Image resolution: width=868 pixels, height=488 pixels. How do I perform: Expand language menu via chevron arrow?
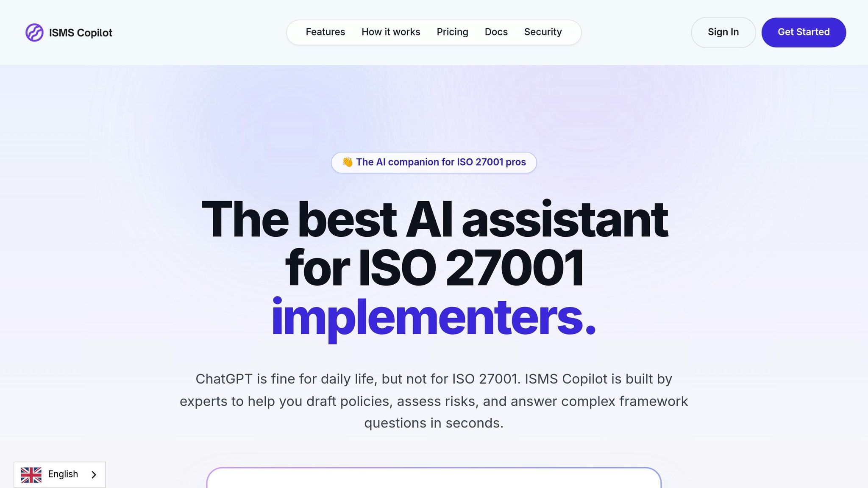coord(94,475)
